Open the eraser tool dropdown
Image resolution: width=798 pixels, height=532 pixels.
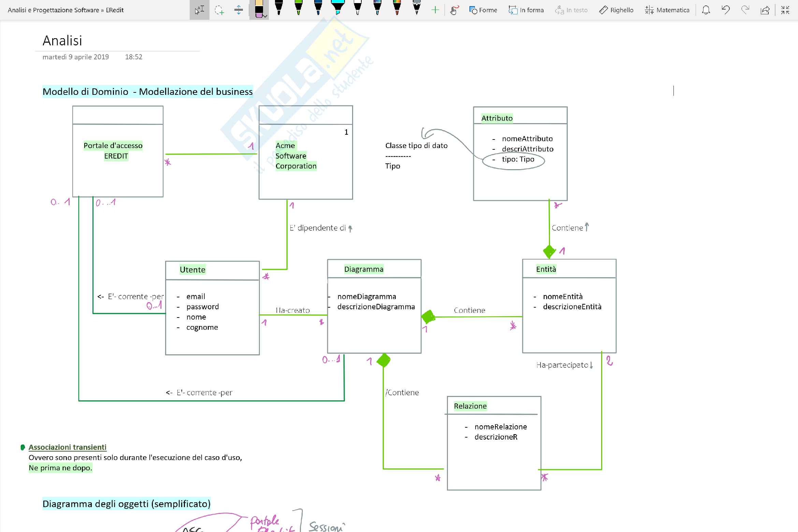point(265,16)
